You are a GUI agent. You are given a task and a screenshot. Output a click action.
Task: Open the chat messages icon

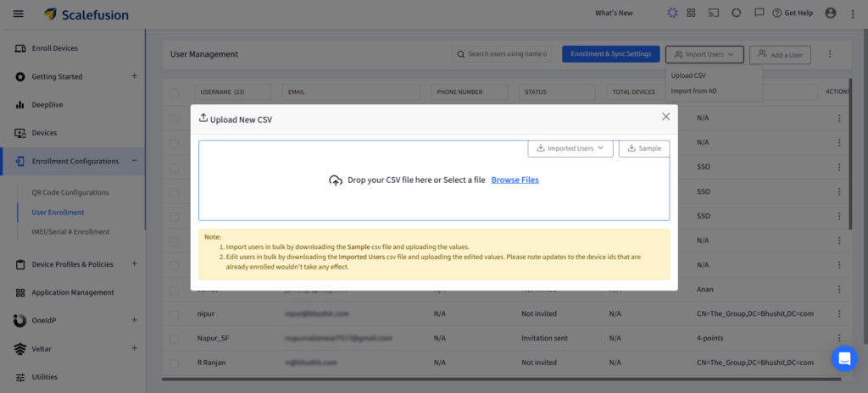[759, 13]
